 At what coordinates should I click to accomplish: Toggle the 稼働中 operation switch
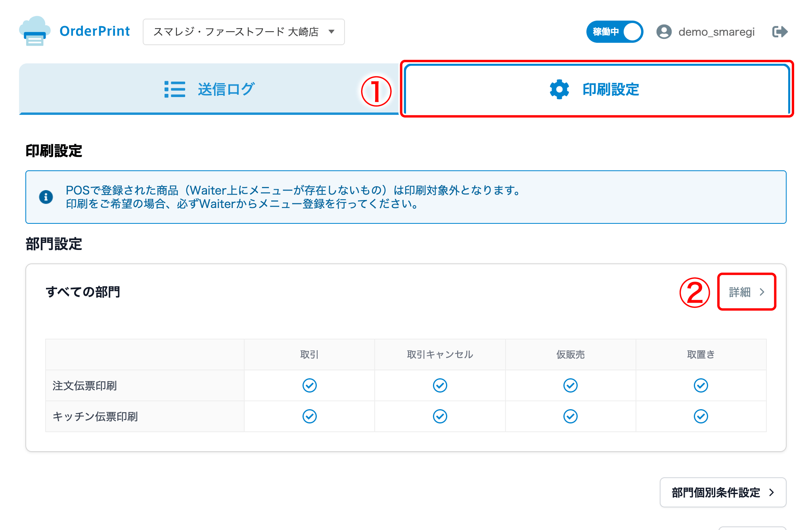coord(615,32)
